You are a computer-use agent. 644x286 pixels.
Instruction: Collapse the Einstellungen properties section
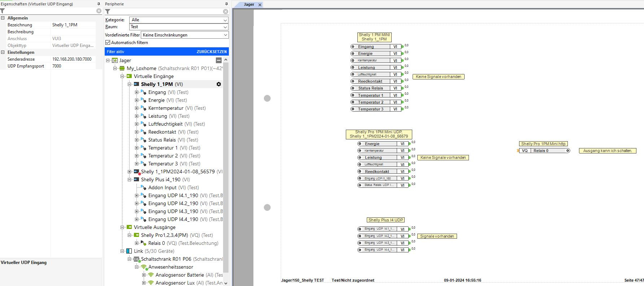click(x=3, y=52)
